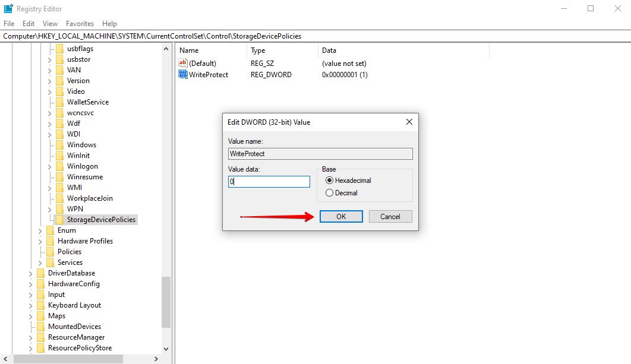This screenshot has width=631, height=364.
Task: Open the Edit menu
Action: (28, 24)
